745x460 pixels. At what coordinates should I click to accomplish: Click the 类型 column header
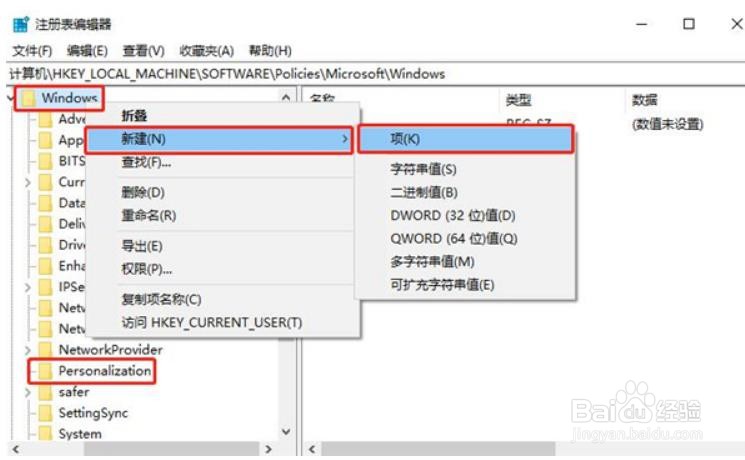(518, 100)
